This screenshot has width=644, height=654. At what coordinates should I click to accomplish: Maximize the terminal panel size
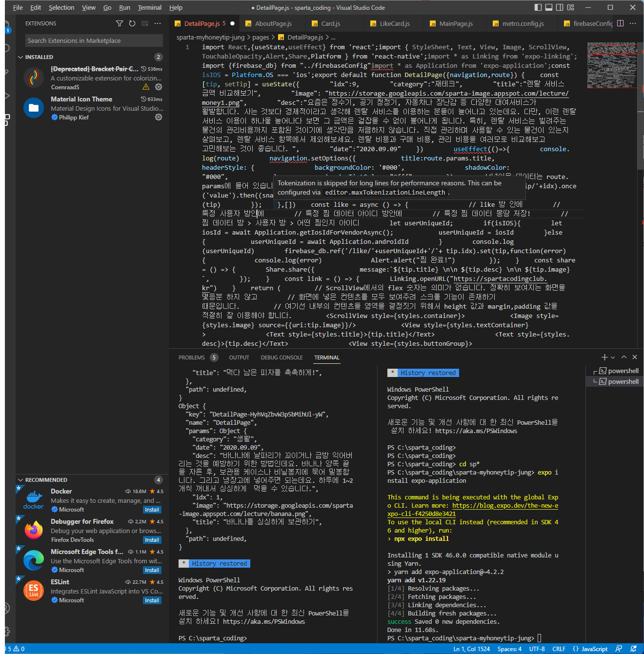point(624,357)
